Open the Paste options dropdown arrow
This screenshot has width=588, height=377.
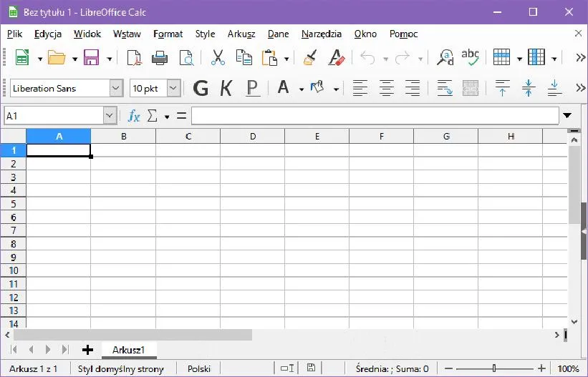[286, 59]
